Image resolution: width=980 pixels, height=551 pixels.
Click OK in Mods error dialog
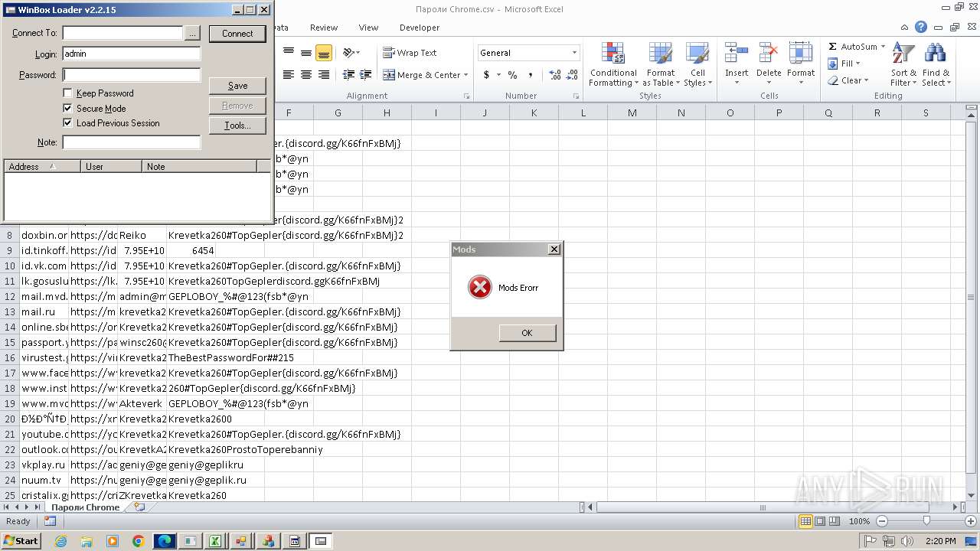[527, 333]
